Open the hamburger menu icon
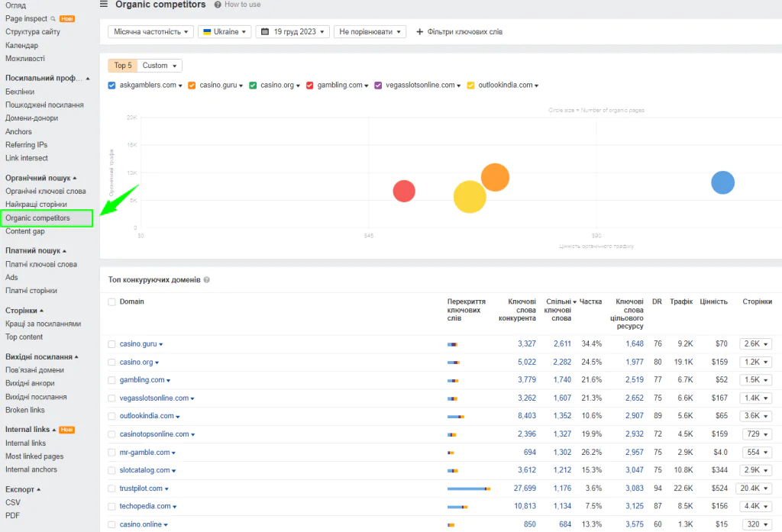782x532 pixels. 104,4
